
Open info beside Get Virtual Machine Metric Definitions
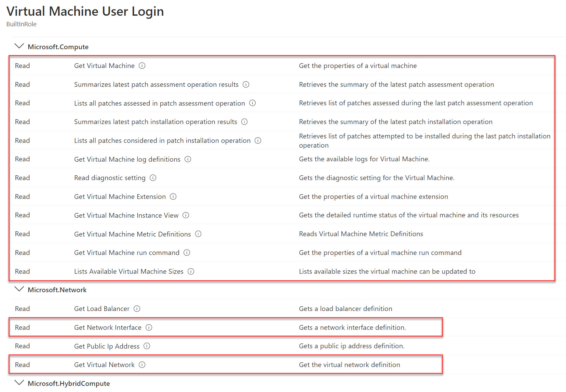198,234
